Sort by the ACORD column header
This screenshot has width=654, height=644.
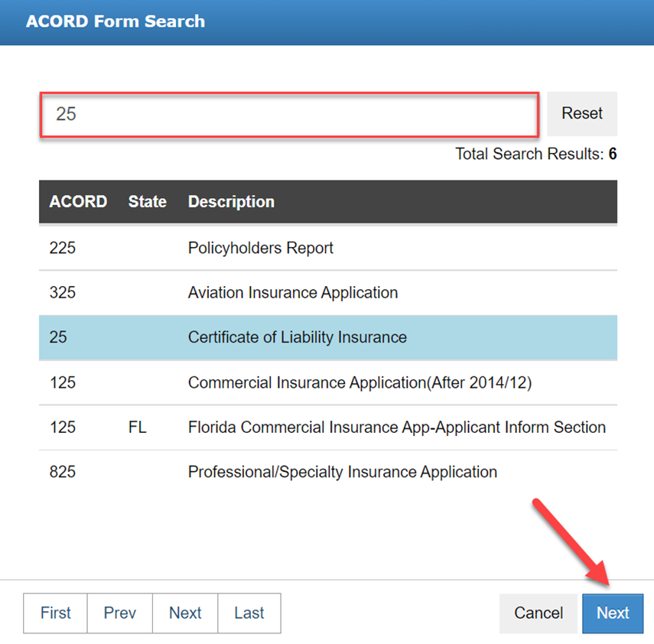[x=78, y=202]
